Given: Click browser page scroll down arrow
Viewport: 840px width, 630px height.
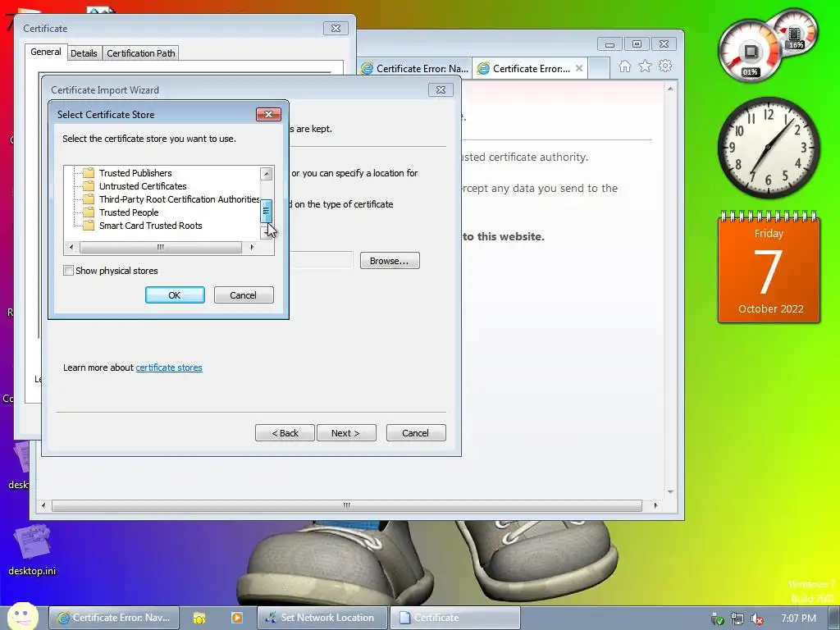Looking at the screenshot, I should (670, 491).
